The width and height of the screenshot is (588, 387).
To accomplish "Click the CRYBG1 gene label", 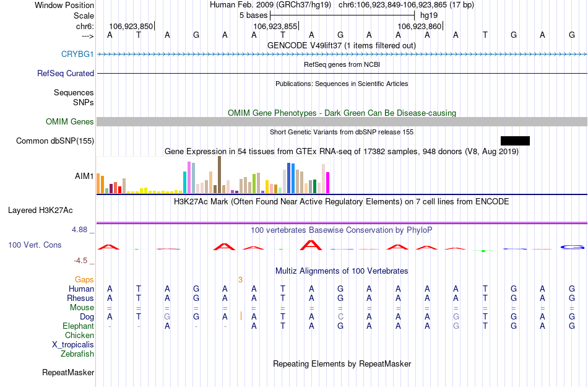I will (77, 54).
